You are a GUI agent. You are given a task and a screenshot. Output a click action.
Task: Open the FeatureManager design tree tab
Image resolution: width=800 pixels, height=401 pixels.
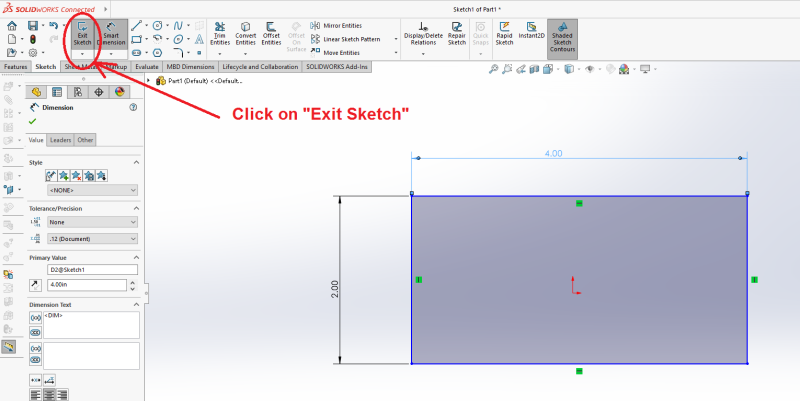tap(36, 92)
